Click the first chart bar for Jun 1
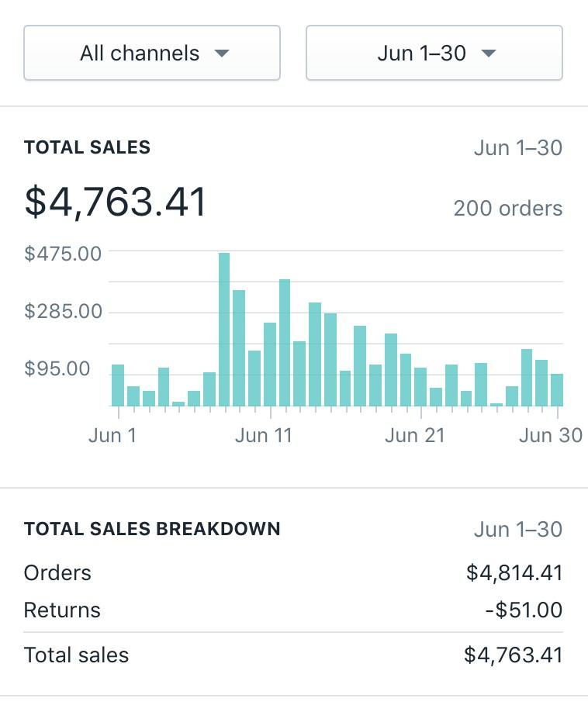The height and width of the screenshot is (712, 588). point(118,385)
